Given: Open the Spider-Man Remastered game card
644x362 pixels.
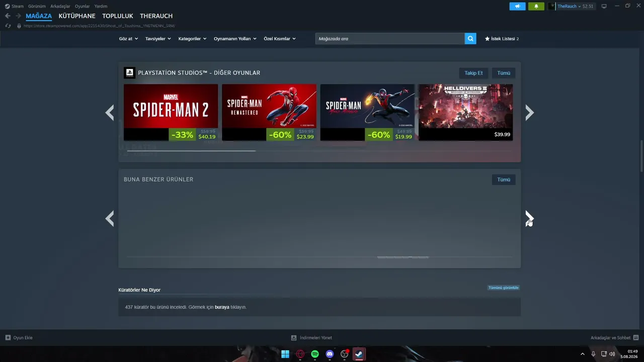Looking at the screenshot, I should click(269, 112).
